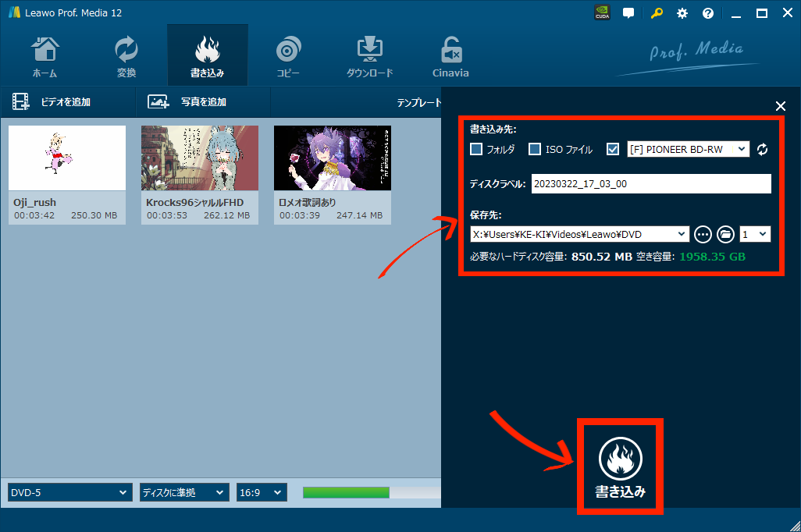Click the three-dot browse path button

[x=703, y=234]
